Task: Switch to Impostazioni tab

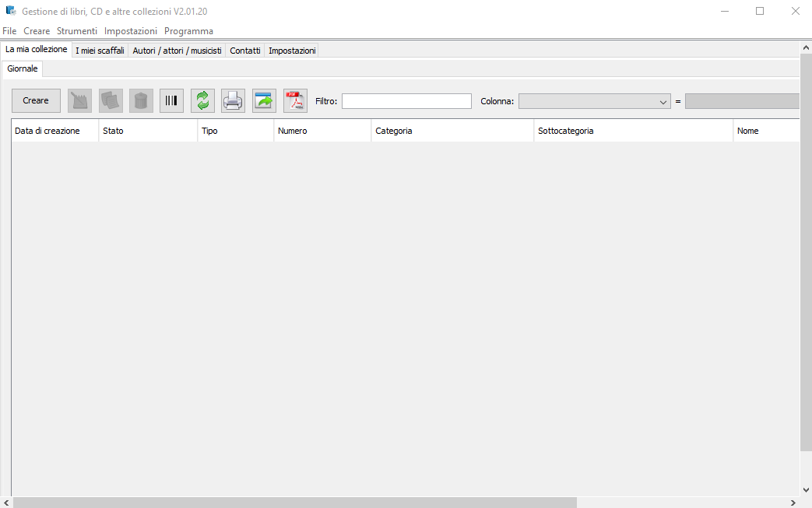Action: (x=292, y=51)
